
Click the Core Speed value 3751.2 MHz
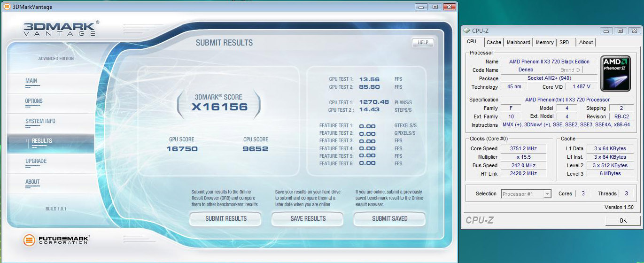tap(523, 148)
